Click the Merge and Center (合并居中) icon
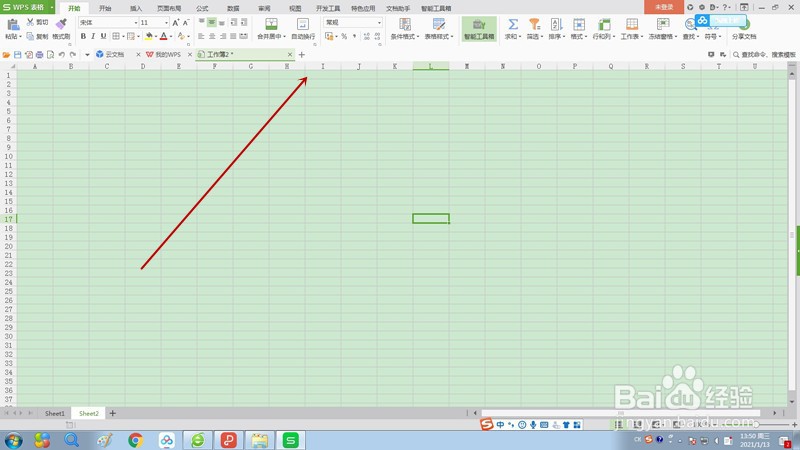 (x=271, y=24)
